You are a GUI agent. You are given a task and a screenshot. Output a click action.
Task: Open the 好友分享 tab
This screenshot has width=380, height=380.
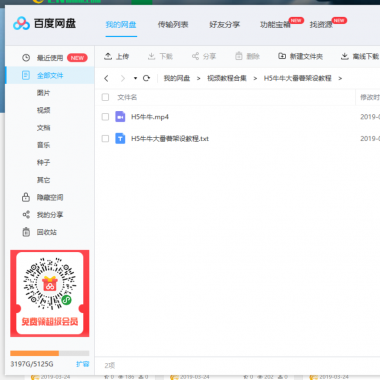click(x=225, y=25)
